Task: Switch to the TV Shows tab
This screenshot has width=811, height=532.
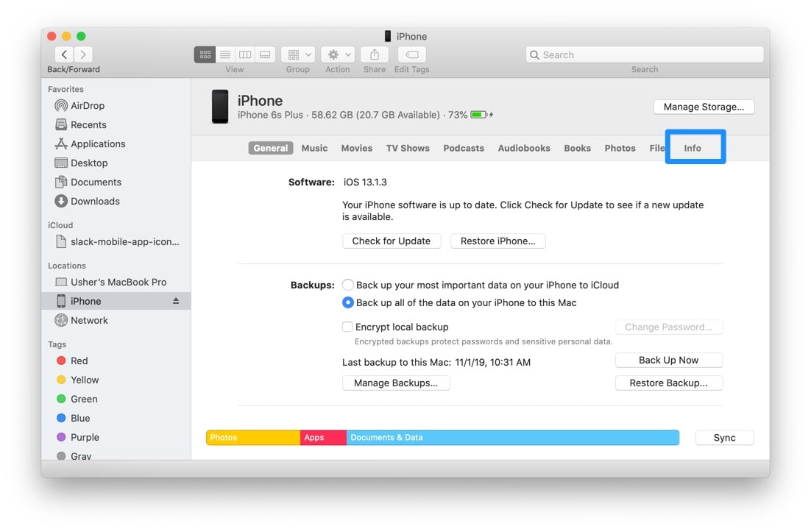Action: pos(408,148)
